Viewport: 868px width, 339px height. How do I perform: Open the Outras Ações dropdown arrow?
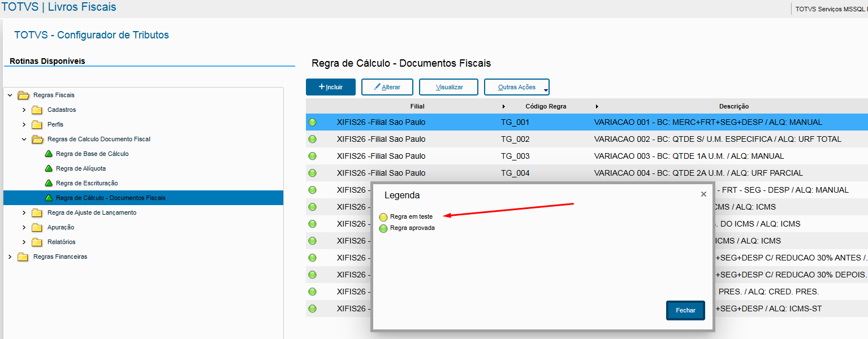point(545,89)
